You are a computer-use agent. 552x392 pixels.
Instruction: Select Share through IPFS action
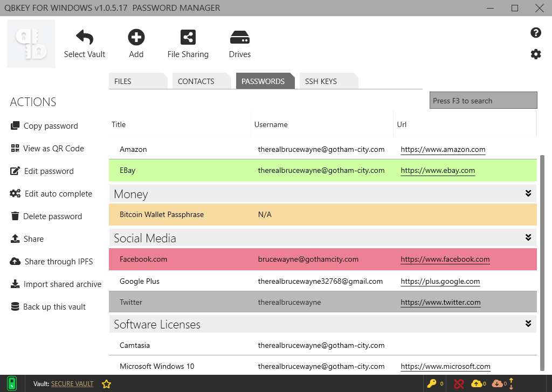point(51,262)
